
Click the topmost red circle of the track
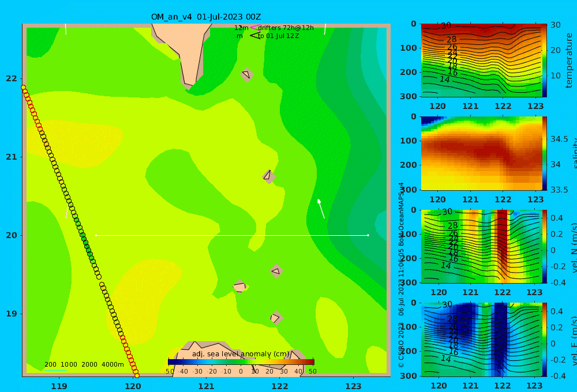[23, 88]
